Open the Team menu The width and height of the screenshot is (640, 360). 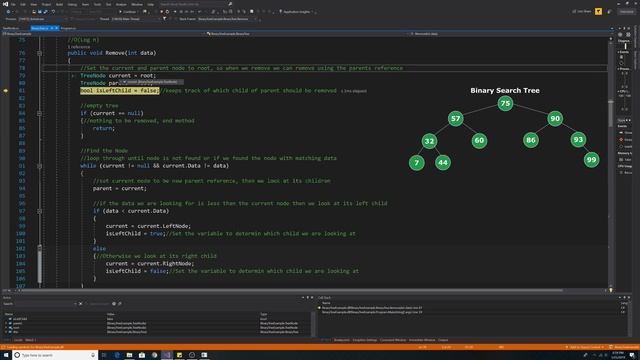(x=85, y=4)
